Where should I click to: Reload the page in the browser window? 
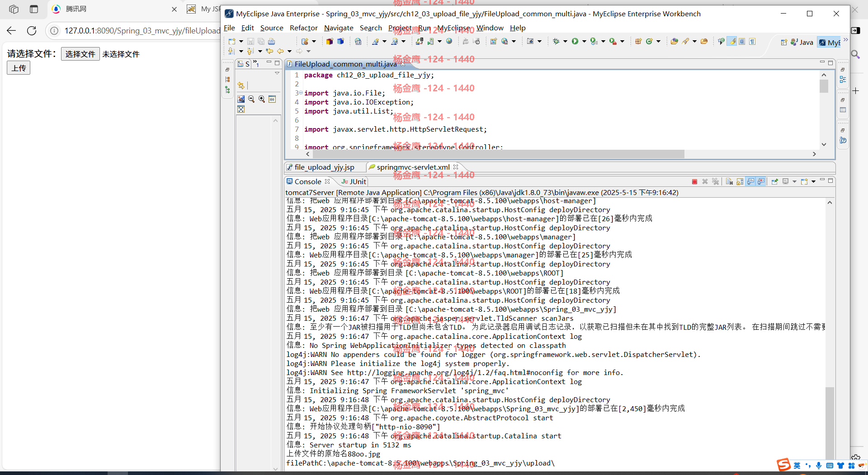[x=32, y=30]
